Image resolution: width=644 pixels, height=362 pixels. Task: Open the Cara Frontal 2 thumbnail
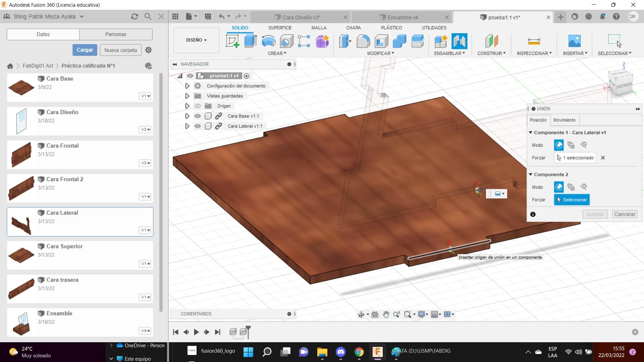coord(21,188)
